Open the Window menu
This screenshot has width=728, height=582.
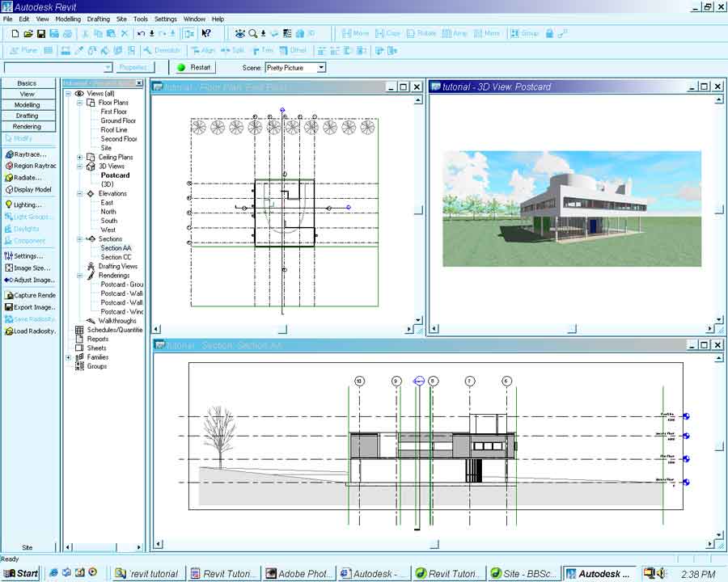click(194, 19)
